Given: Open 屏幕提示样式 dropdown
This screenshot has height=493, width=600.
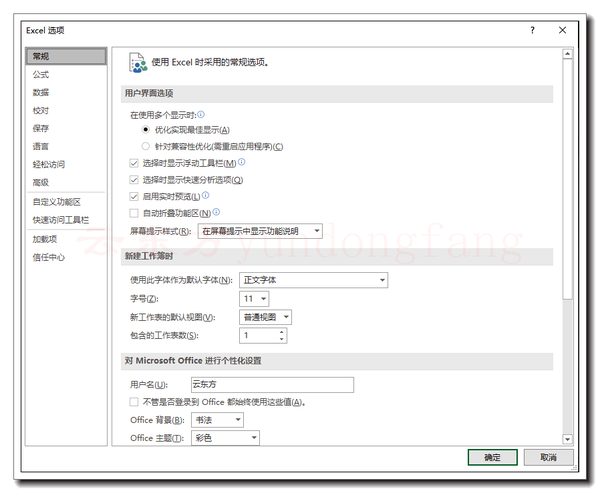Looking at the screenshot, I should click(x=260, y=231).
